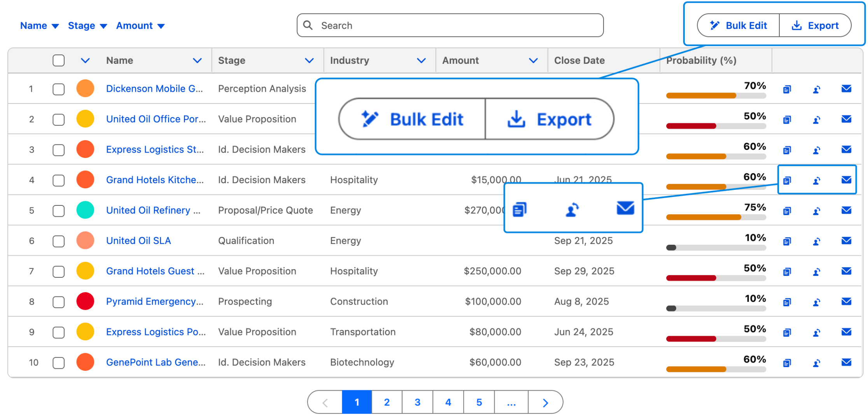The height and width of the screenshot is (419, 868).
Task: Change owner for Express Logistics Id. Decision Makers row
Action: point(817,150)
